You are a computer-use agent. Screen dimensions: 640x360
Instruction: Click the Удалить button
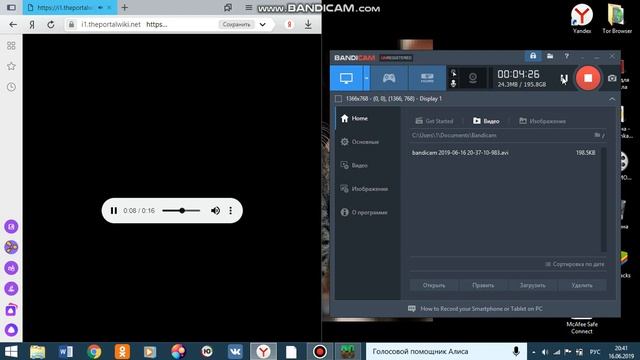coord(582,285)
